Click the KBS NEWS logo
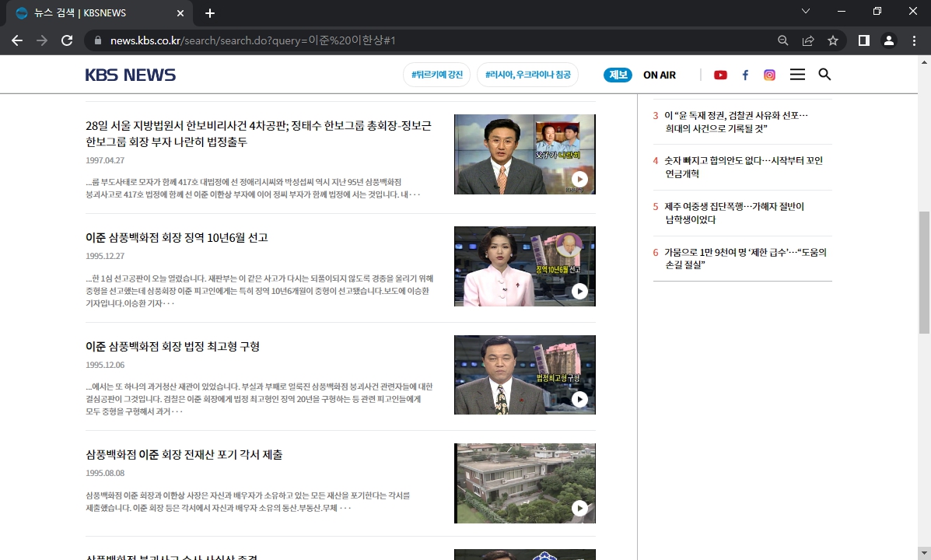Image resolution: width=931 pixels, height=560 pixels. click(131, 75)
